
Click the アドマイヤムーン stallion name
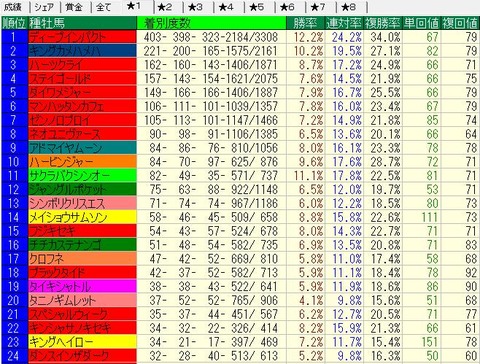(x=82, y=148)
